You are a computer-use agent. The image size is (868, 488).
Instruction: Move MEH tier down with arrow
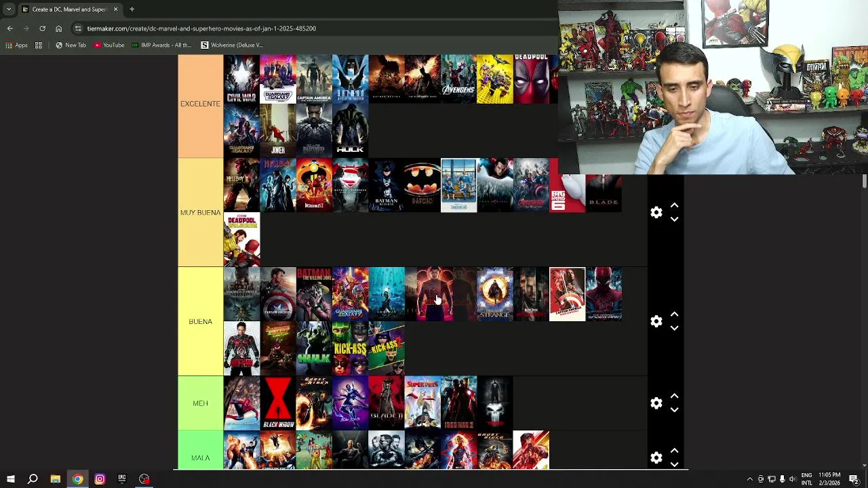pos(674,411)
